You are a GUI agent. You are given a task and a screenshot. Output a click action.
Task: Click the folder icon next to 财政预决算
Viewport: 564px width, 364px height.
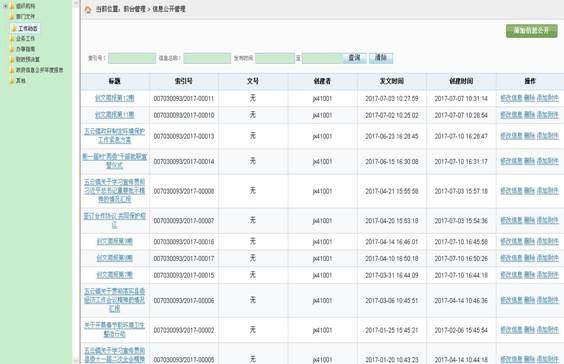click(x=12, y=59)
